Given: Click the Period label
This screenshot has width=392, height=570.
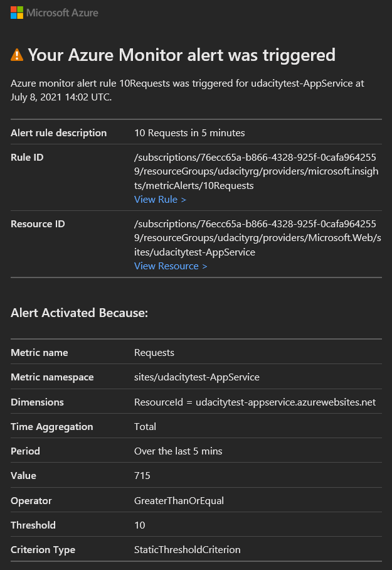Looking at the screenshot, I should tap(26, 451).
